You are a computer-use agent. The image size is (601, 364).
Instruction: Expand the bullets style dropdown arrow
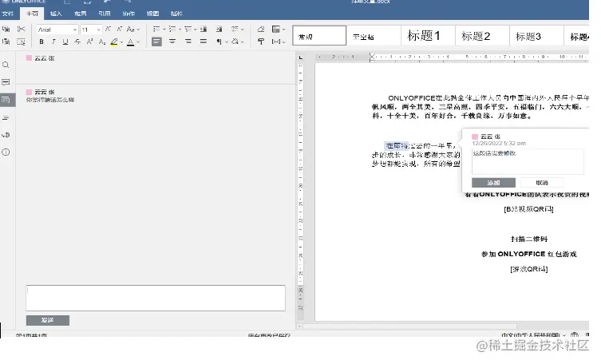(164, 29)
